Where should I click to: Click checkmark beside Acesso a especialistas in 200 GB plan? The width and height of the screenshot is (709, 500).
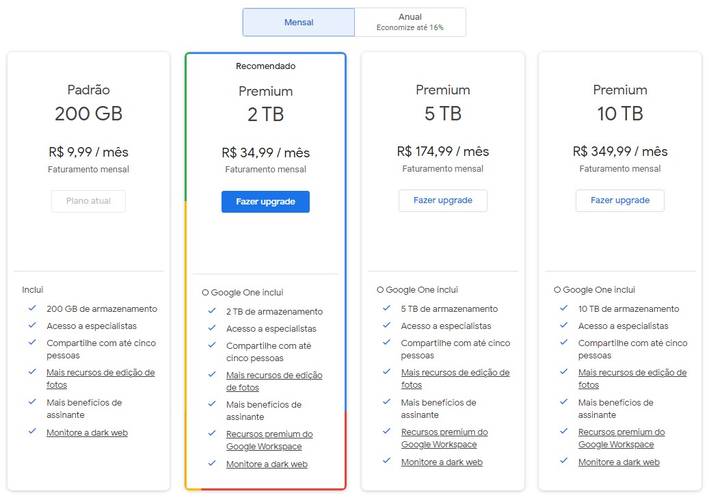[32, 325]
